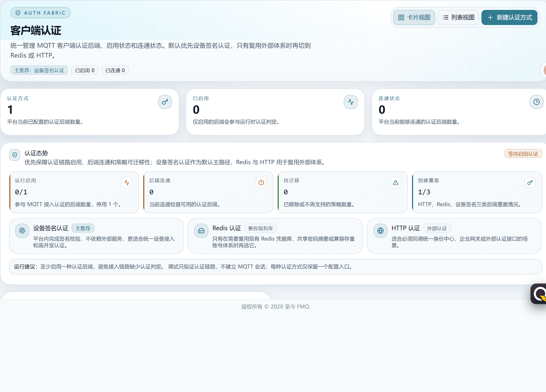Click the 版权所有 © 2020 至今 FMQ footer
Image resolution: width=546 pixels, height=392 pixels.
[x=275, y=307]
